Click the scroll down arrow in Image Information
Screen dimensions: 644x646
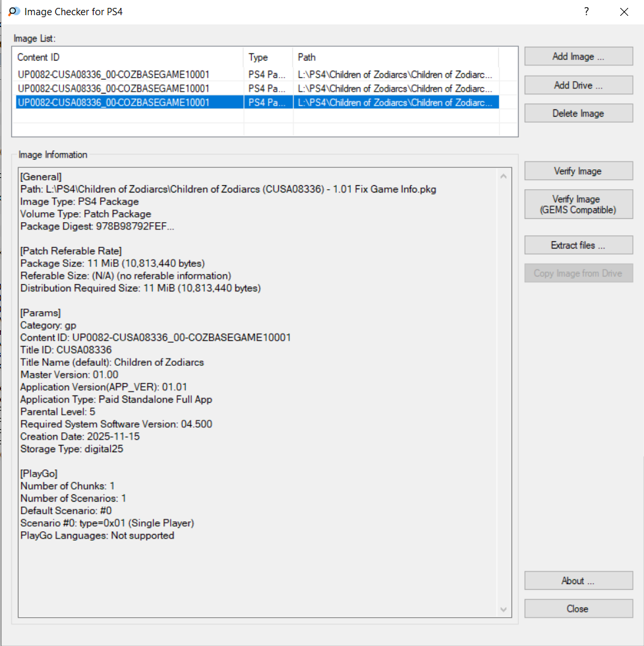tap(504, 610)
